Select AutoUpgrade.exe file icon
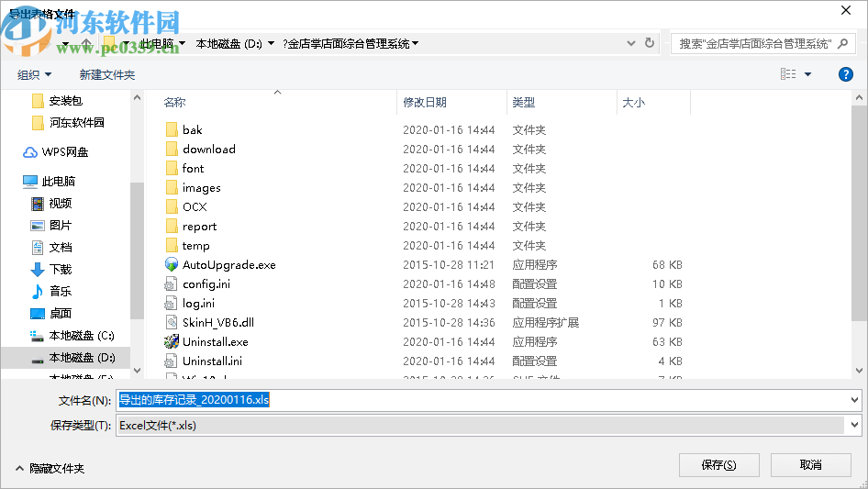Image resolution: width=868 pixels, height=489 pixels. pos(172,265)
